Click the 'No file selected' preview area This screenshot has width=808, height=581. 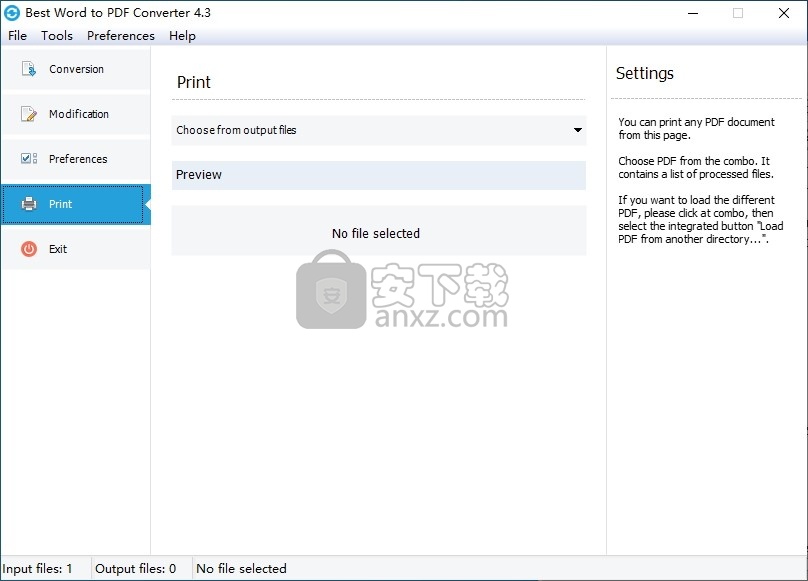click(x=379, y=230)
